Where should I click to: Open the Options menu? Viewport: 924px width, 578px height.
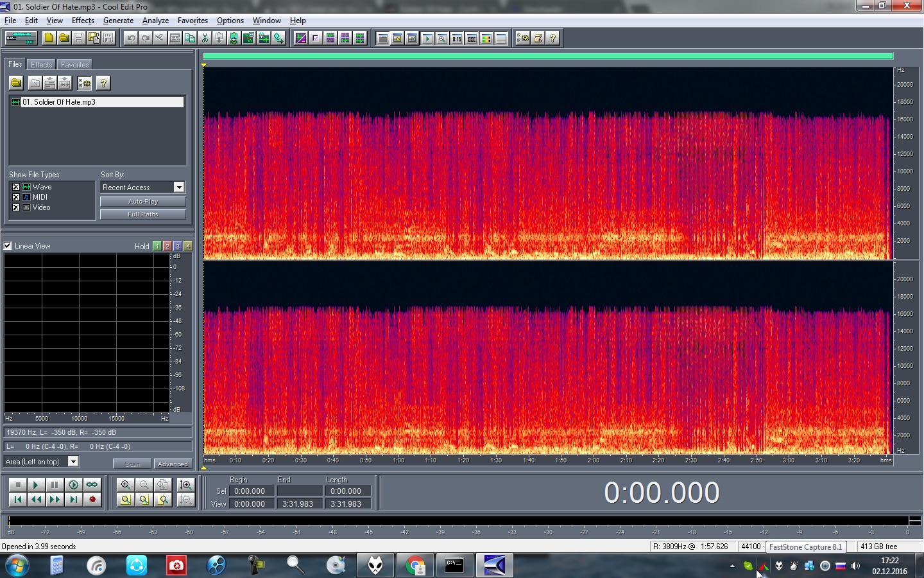pyautogui.click(x=230, y=21)
